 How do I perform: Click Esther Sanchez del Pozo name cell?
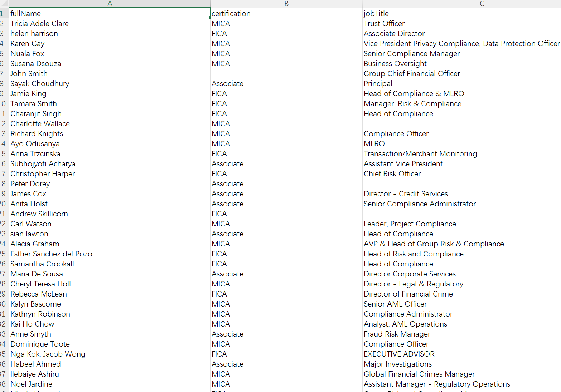[110, 254]
